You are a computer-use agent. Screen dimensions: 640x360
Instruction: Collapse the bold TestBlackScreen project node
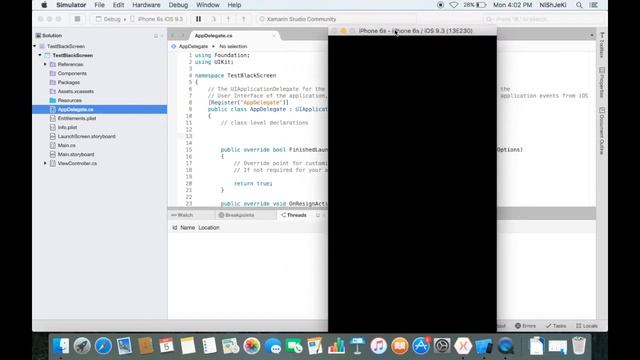[40, 55]
